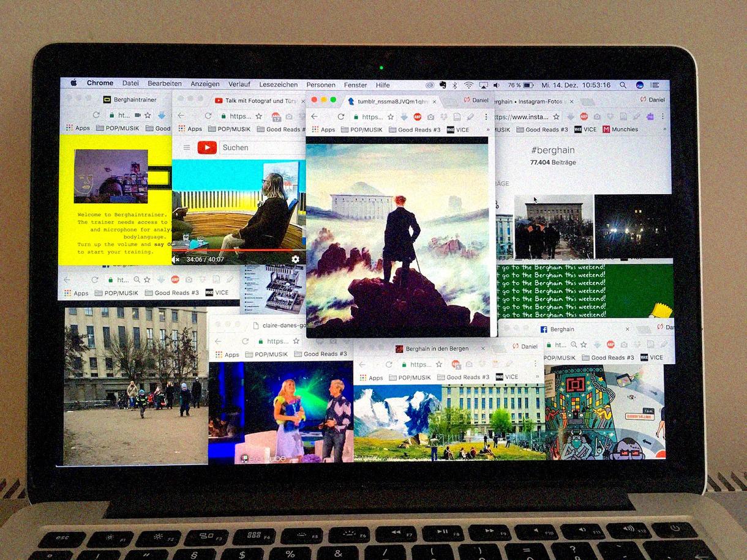Unmute the YouTube video player
Screen dimensions: 747x560
point(176,259)
